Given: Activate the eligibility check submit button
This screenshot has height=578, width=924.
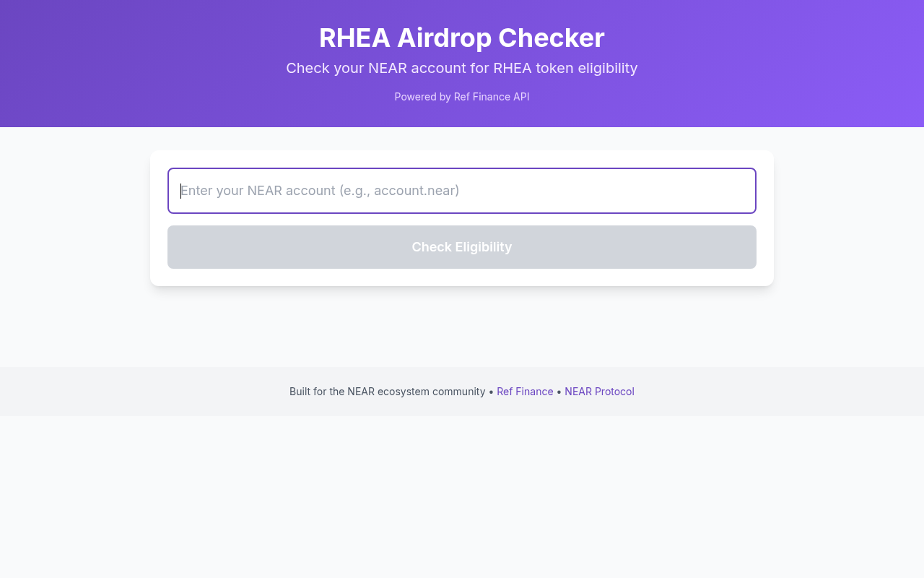Looking at the screenshot, I should [461, 247].
